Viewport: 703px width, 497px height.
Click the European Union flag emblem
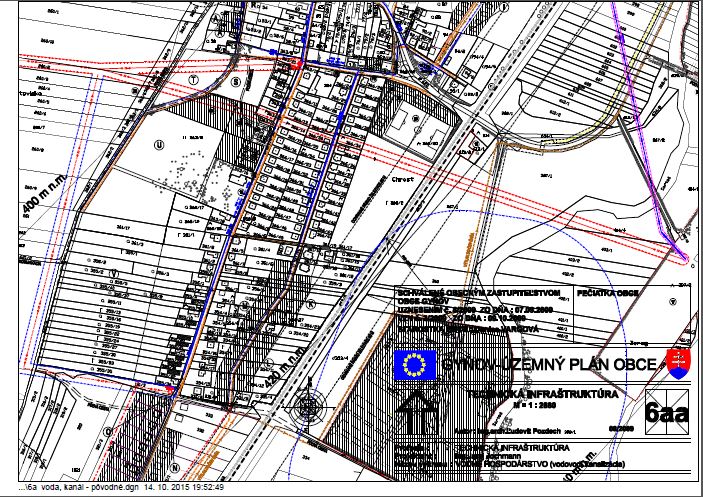[x=412, y=367]
